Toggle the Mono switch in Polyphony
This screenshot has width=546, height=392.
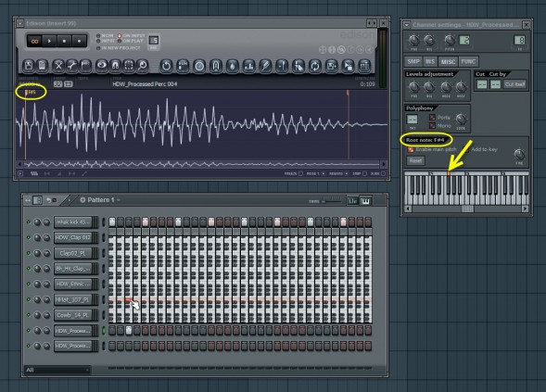[x=432, y=125]
